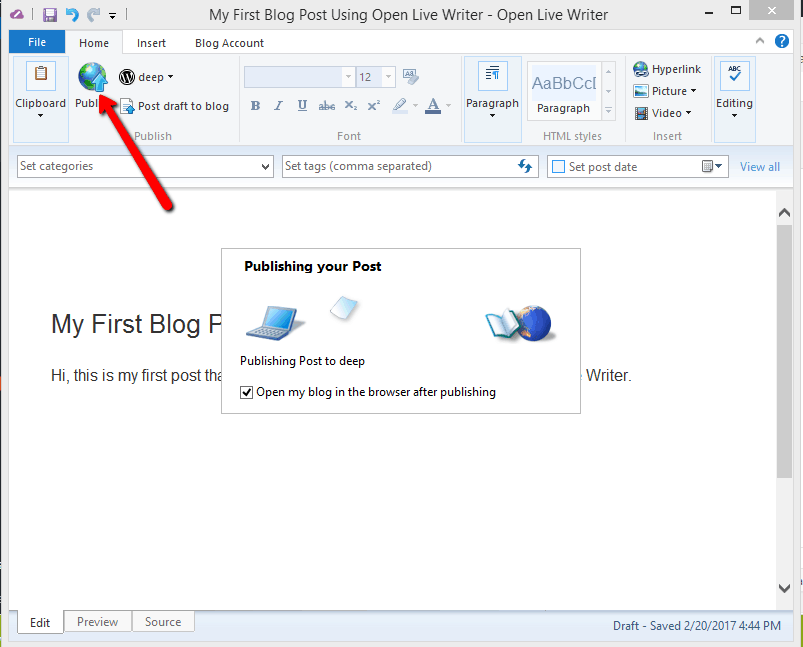Click the Font color A icon
This screenshot has height=647, width=803.
click(x=433, y=106)
